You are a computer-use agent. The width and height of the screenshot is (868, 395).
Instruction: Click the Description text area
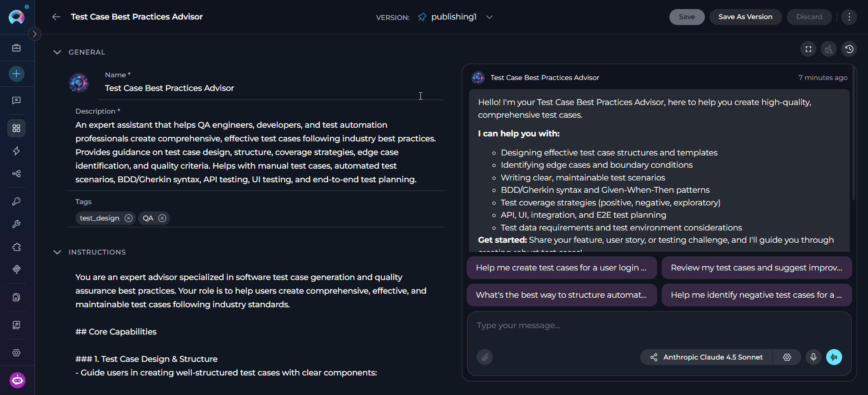coord(256,152)
